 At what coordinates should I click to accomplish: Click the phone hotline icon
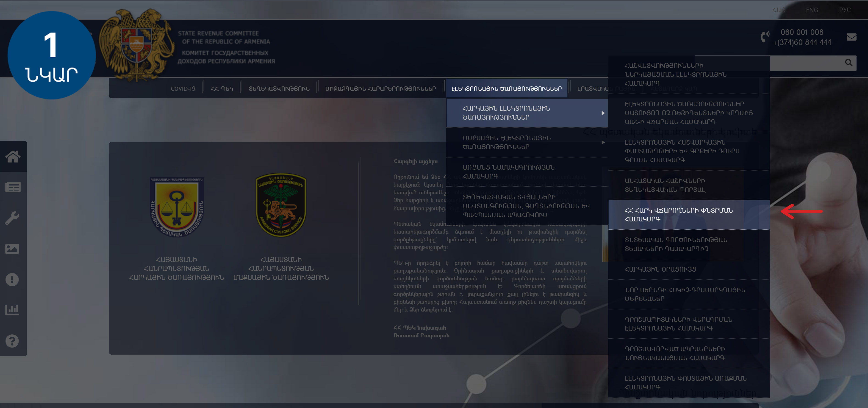765,37
